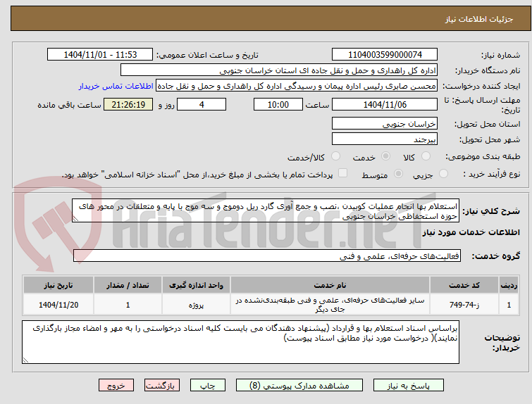Image resolution: width=532 pixels, height=404 pixels.
Task: Click the ردیف column header
Action: click(509, 285)
